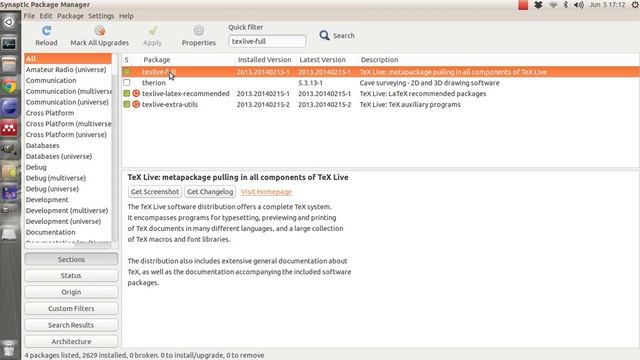Select the Development section
Screen dimensions: 640x360
coord(68,200)
